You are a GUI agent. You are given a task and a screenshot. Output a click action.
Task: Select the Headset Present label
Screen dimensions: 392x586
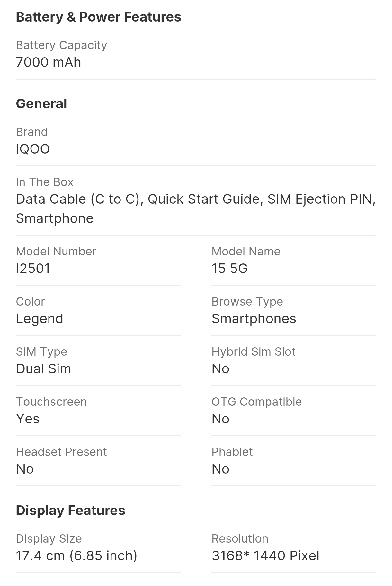pos(61,452)
